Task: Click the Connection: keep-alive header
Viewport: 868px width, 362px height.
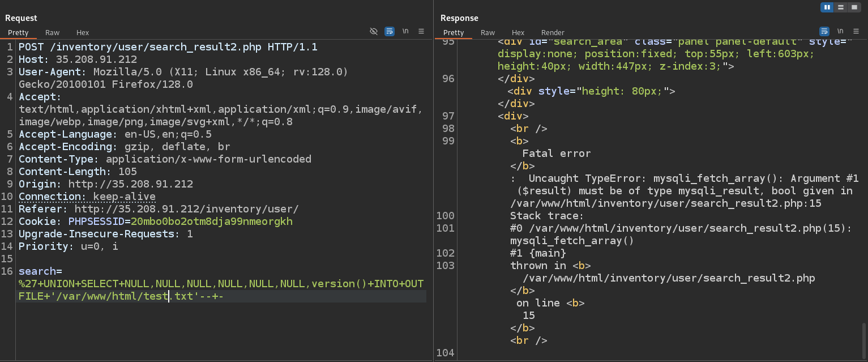Action: tap(87, 196)
